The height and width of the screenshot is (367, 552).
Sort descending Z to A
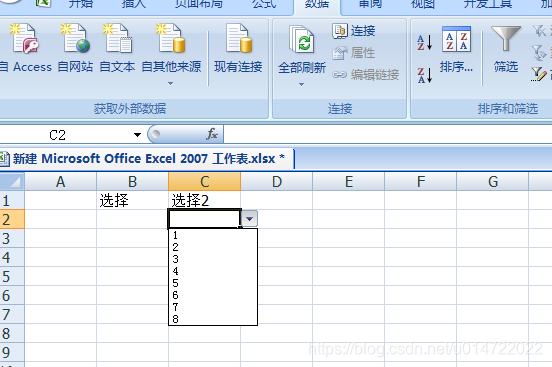tap(425, 75)
